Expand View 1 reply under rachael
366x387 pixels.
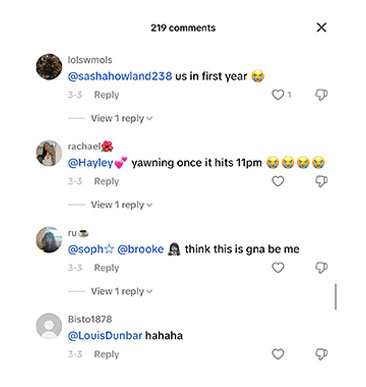click(122, 205)
